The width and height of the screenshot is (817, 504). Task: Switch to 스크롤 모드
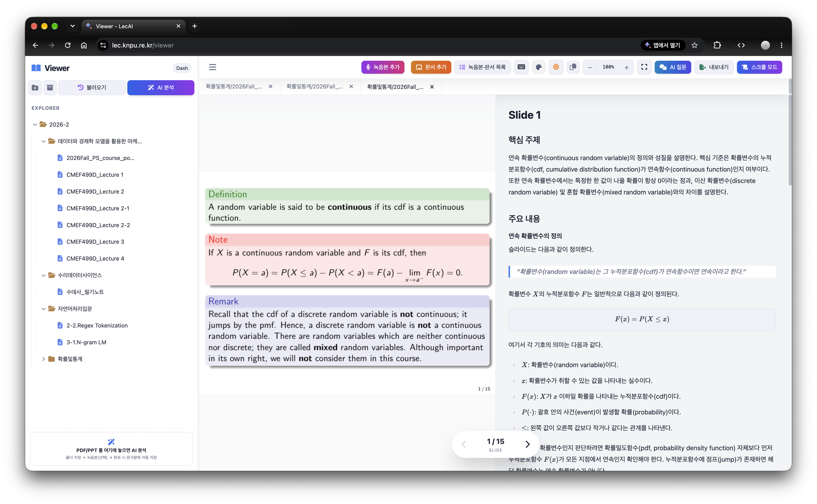point(759,67)
